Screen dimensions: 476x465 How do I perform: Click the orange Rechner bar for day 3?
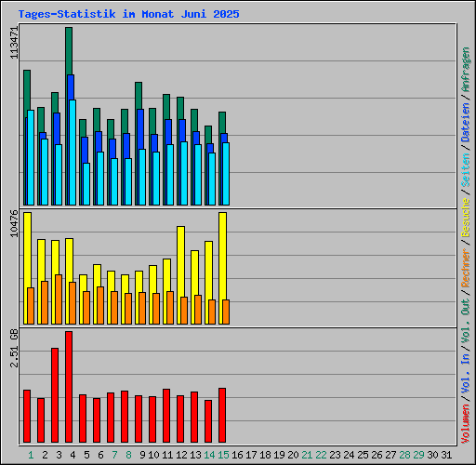pos(59,299)
